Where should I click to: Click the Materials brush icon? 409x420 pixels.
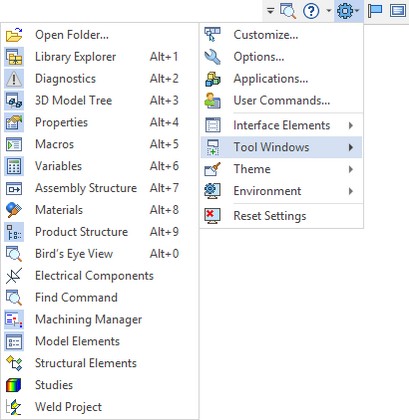(14, 210)
